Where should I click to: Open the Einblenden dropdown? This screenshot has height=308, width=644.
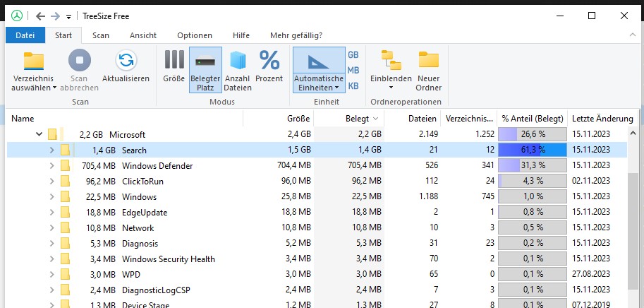click(x=391, y=71)
